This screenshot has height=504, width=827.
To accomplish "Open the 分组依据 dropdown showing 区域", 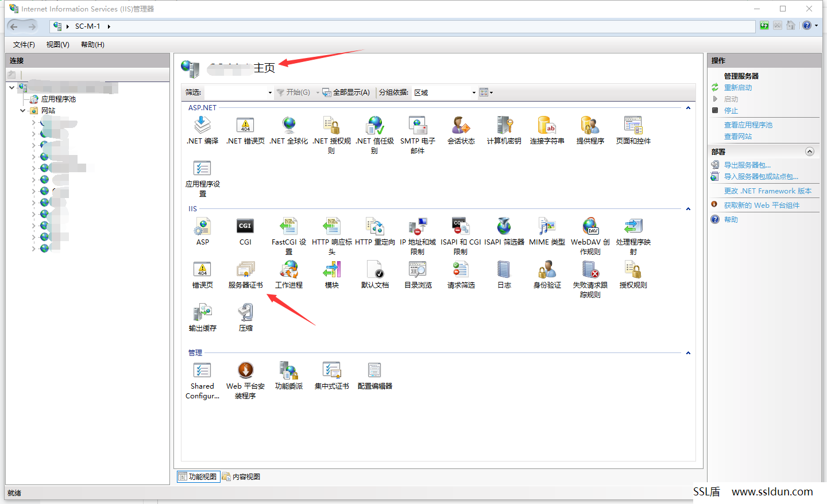I will [445, 92].
